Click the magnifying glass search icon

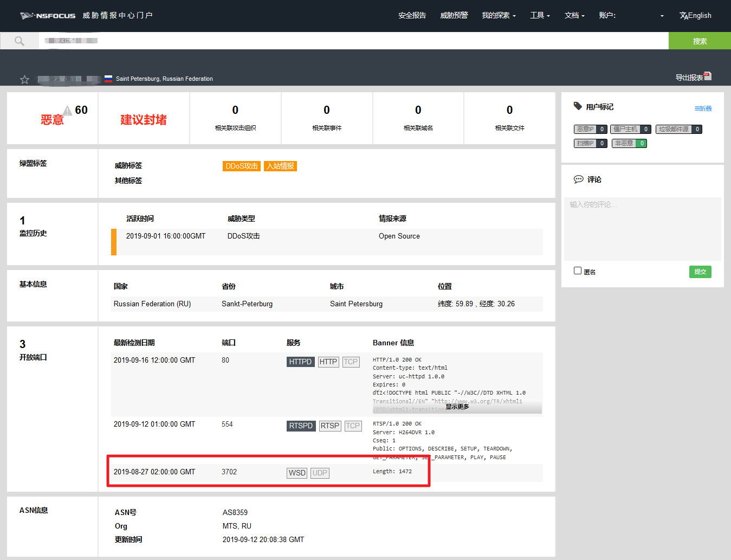coord(20,41)
